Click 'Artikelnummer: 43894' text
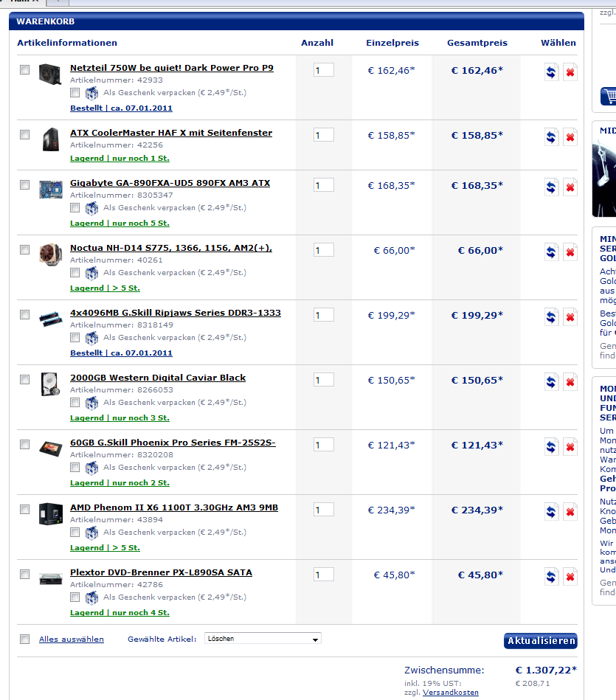This screenshot has width=616, height=700. point(117,519)
